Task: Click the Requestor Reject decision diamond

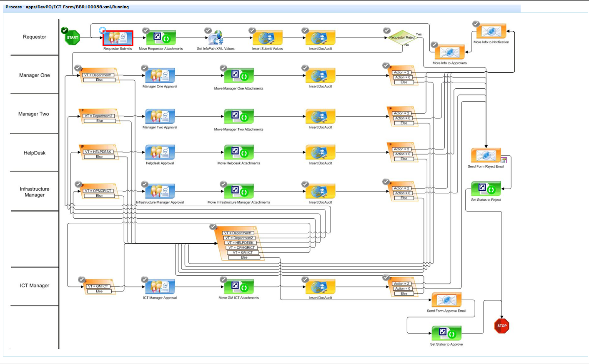Action: [402, 37]
